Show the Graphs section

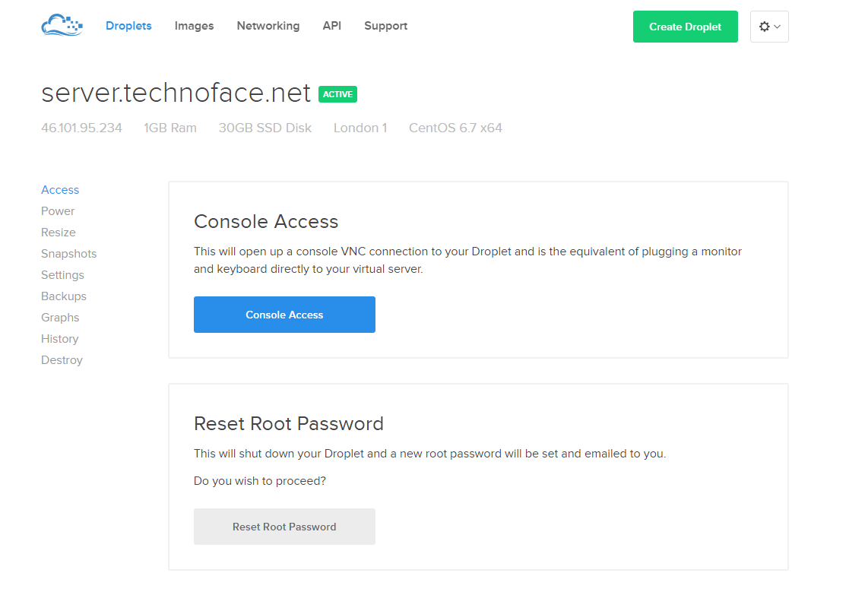coord(60,318)
